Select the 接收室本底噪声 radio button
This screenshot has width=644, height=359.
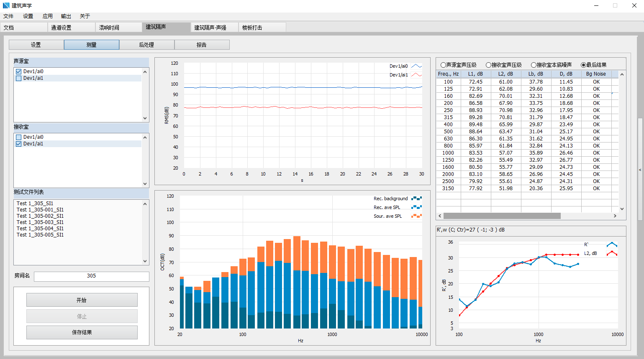pos(534,65)
